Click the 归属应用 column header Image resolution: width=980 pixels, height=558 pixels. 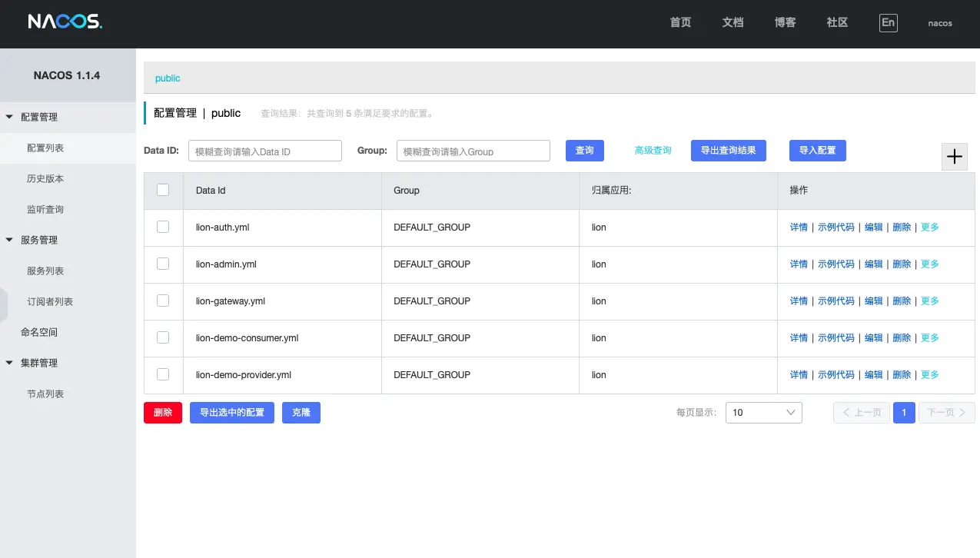click(x=678, y=191)
